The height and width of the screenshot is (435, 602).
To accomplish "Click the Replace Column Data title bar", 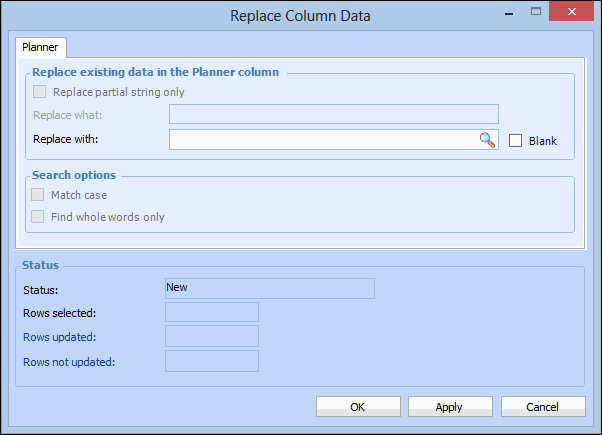I will [x=299, y=15].
